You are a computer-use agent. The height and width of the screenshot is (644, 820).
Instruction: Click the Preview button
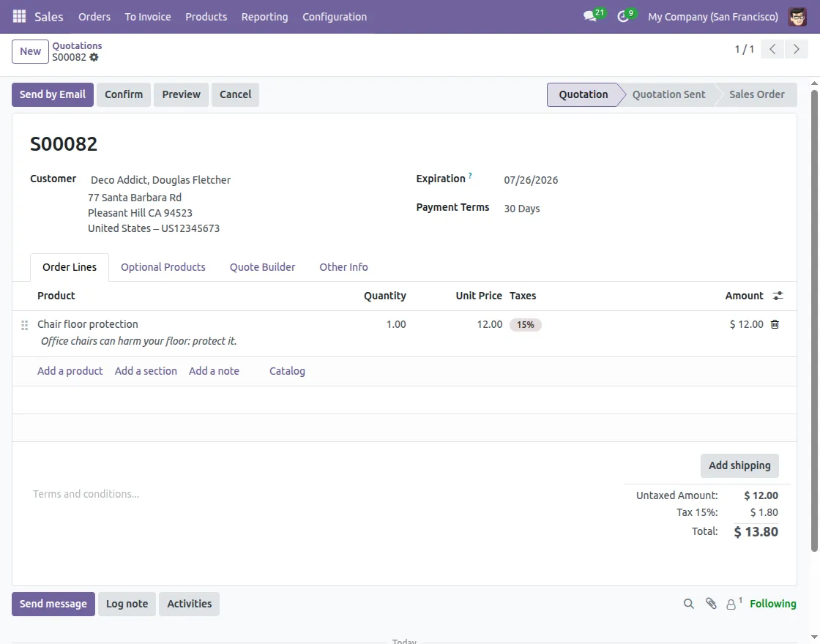pyautogui.click(x=181, y=94)
